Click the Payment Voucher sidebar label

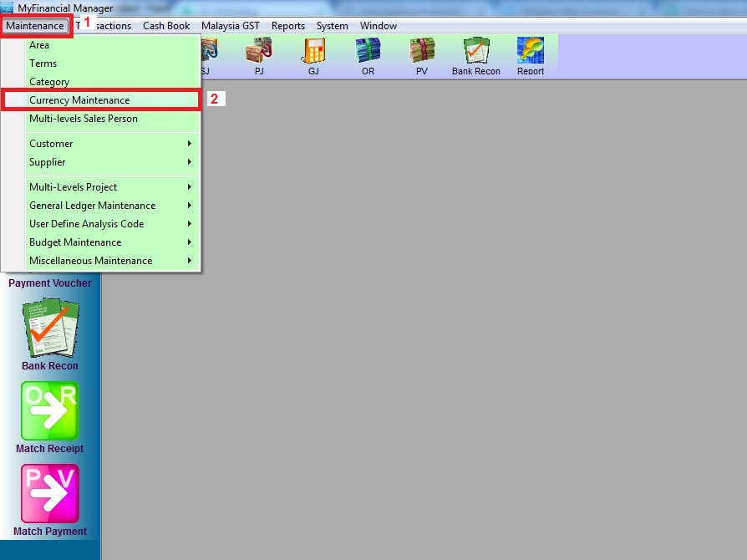pyautogui.click(x=50, y=283)
